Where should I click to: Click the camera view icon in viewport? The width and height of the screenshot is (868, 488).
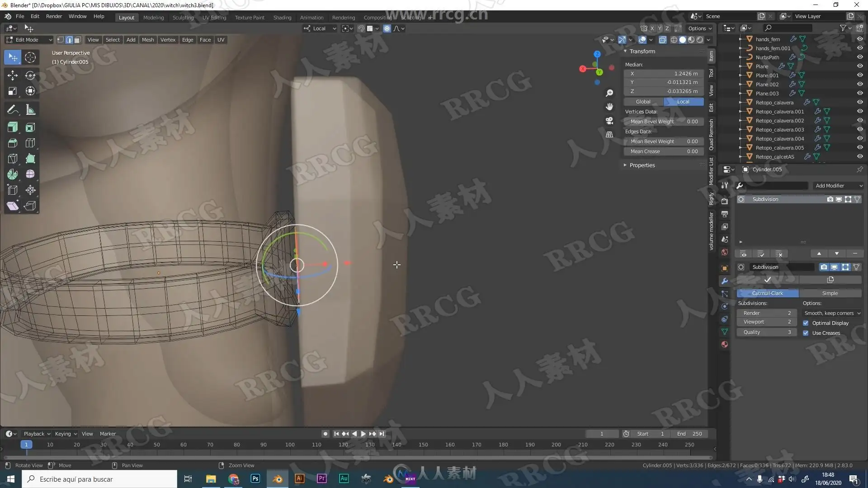(609, 121)
